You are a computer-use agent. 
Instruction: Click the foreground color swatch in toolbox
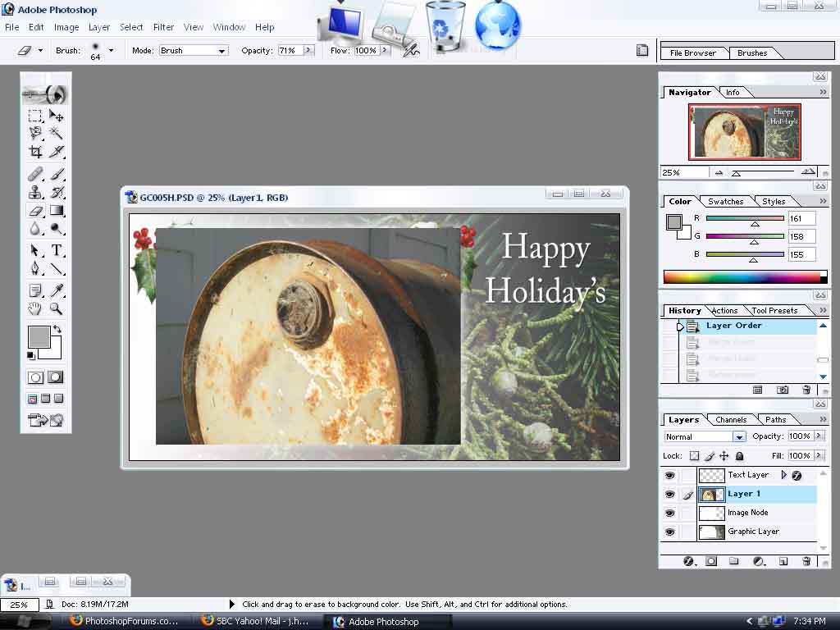39,336
